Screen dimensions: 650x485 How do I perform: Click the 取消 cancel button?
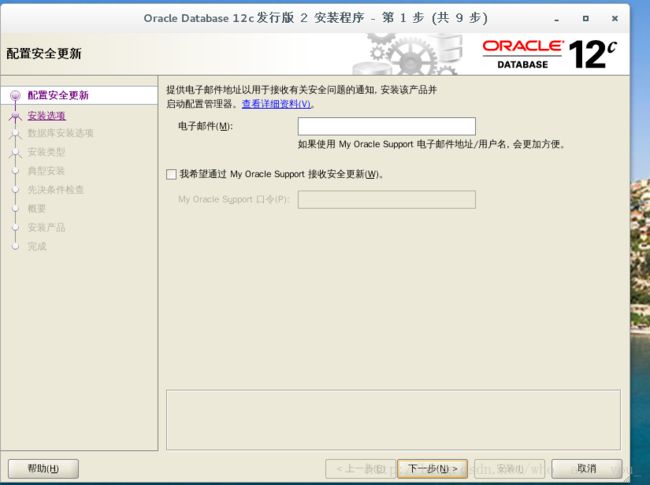(x=587, y=469)
